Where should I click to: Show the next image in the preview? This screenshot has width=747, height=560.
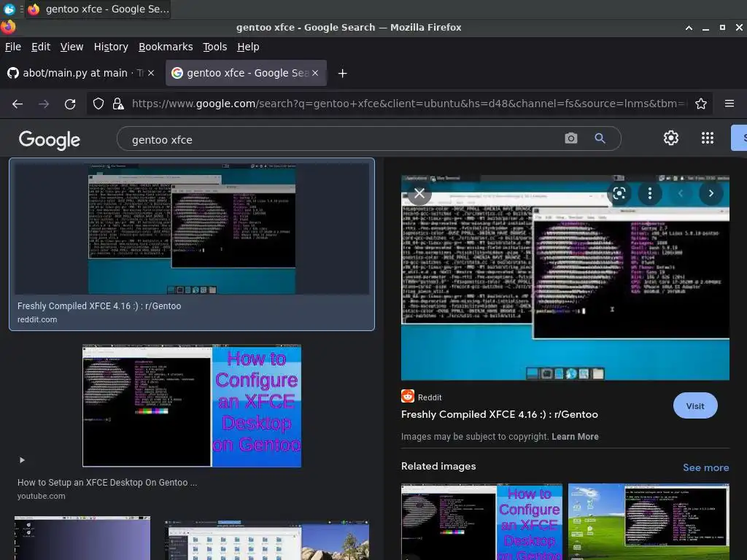coord(711,193)
